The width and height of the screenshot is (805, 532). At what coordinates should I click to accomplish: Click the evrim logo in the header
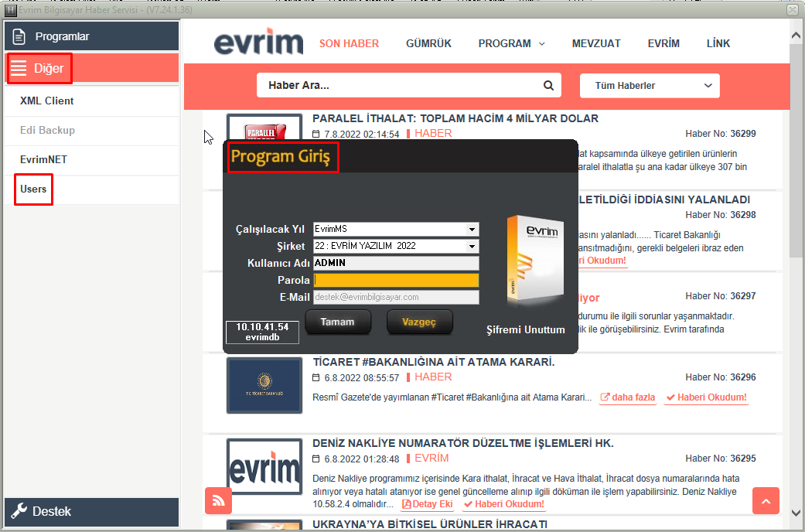pos(258,42)
